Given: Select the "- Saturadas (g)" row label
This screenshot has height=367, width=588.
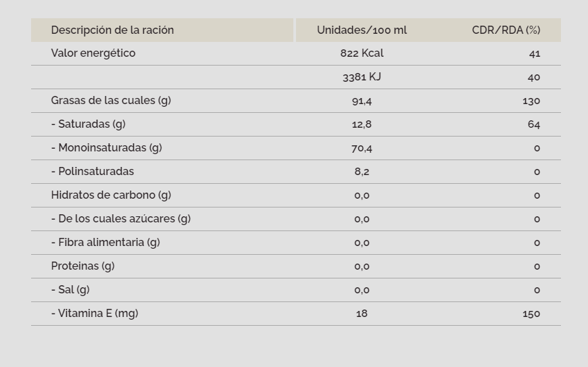Looking at the screenshot, I should pos(89,124).
